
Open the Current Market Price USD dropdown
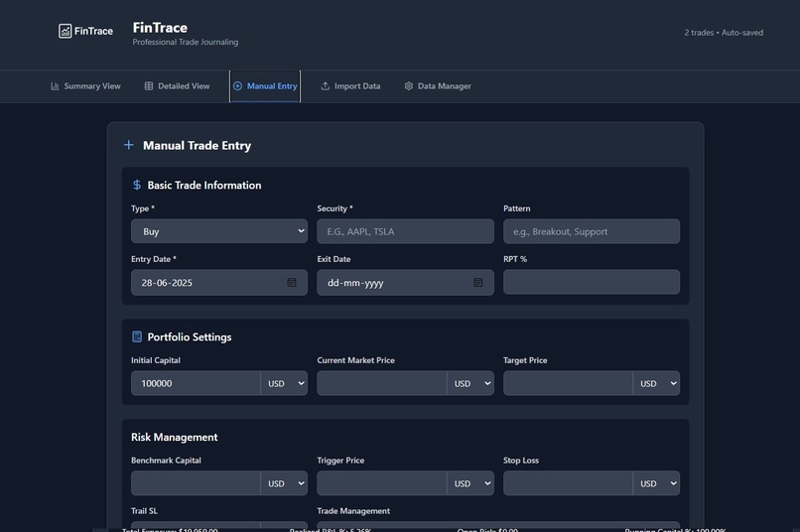click(x=470, y=383)
